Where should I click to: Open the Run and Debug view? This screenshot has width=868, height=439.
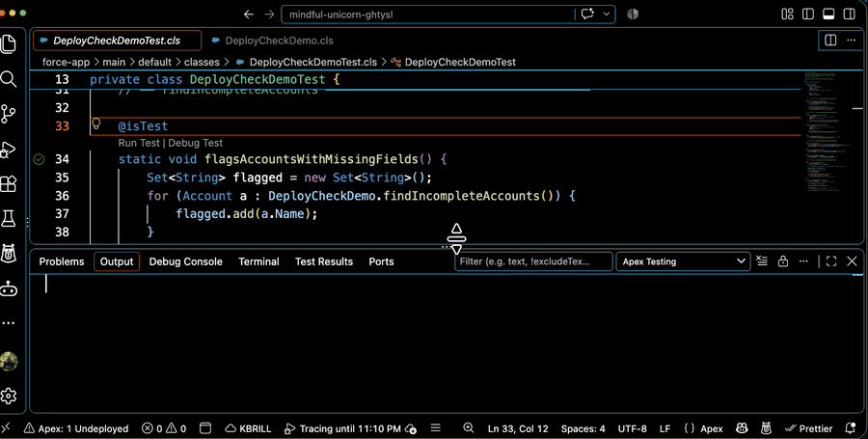tap(9, 150)
